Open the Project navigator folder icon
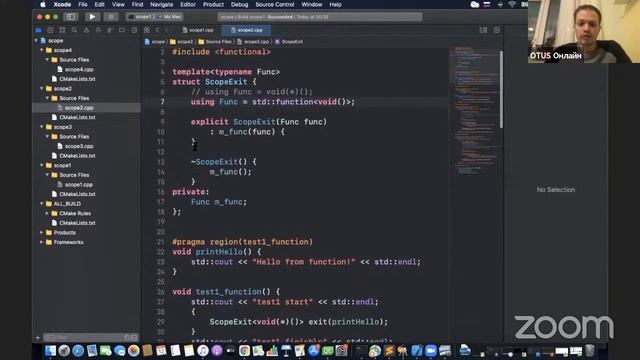The image size is (640, 360). [38, 30]
